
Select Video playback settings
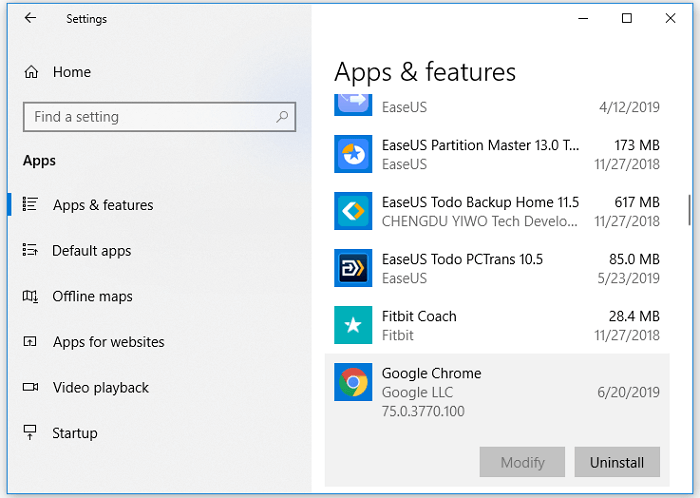click(100, 387)
